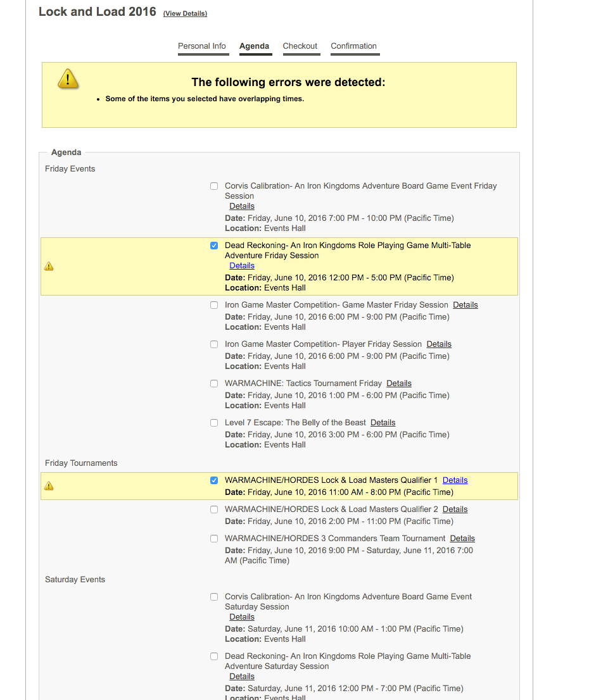The width and height of the screenshot is (589, 700).
Task: Check the 3 Commanders Team Tournament box
Action: point(214,539)
